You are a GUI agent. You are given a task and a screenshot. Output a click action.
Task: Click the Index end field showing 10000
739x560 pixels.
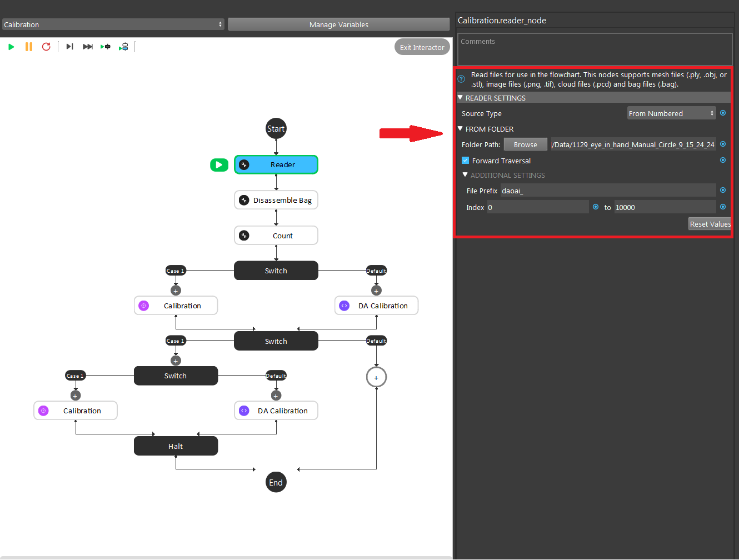click(665, 207)
